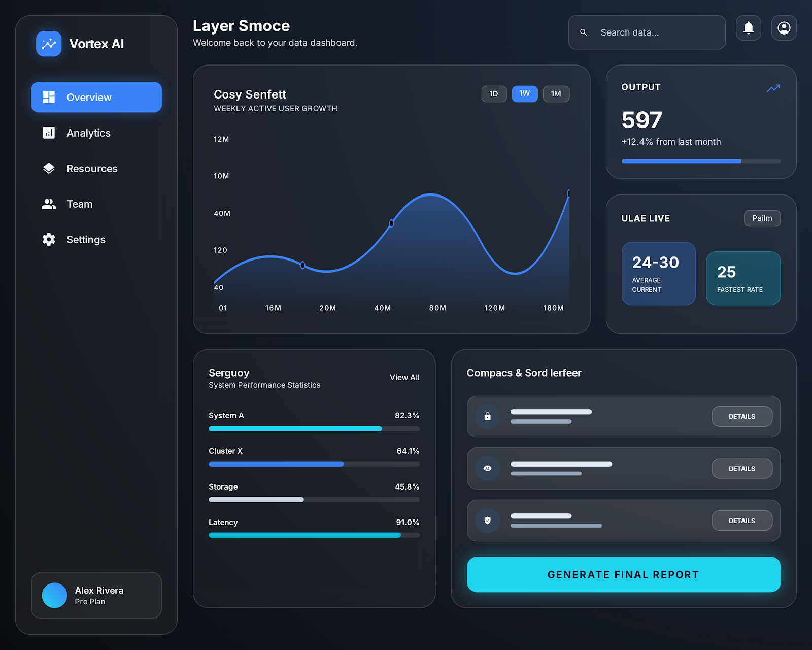Screen dimensions: 812x650
Task: Click the trend arrow on Output card
Action: click(772, 88)
